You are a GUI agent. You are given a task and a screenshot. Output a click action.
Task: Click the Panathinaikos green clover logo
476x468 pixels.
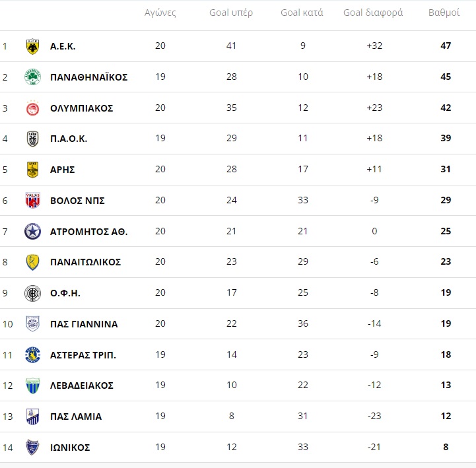tap(32, 77)
